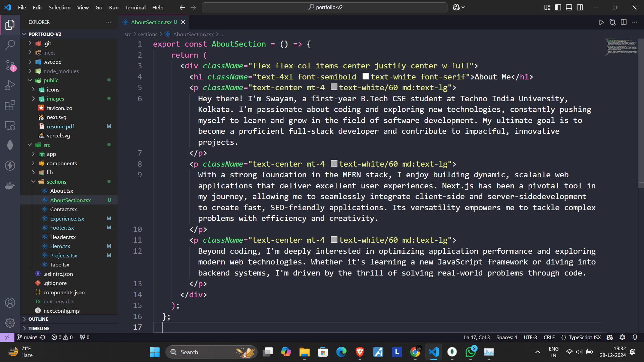Open the Search view in activity bar

(10, 45)
